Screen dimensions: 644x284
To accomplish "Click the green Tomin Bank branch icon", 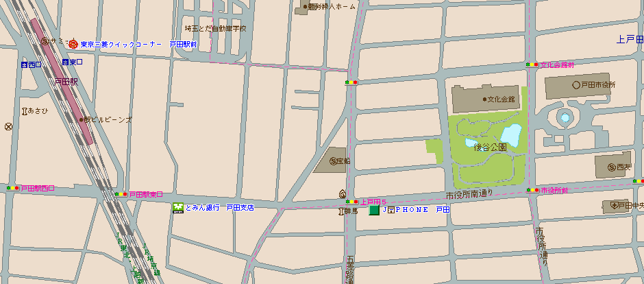I will pyautogui.click(x=177, y=207).
